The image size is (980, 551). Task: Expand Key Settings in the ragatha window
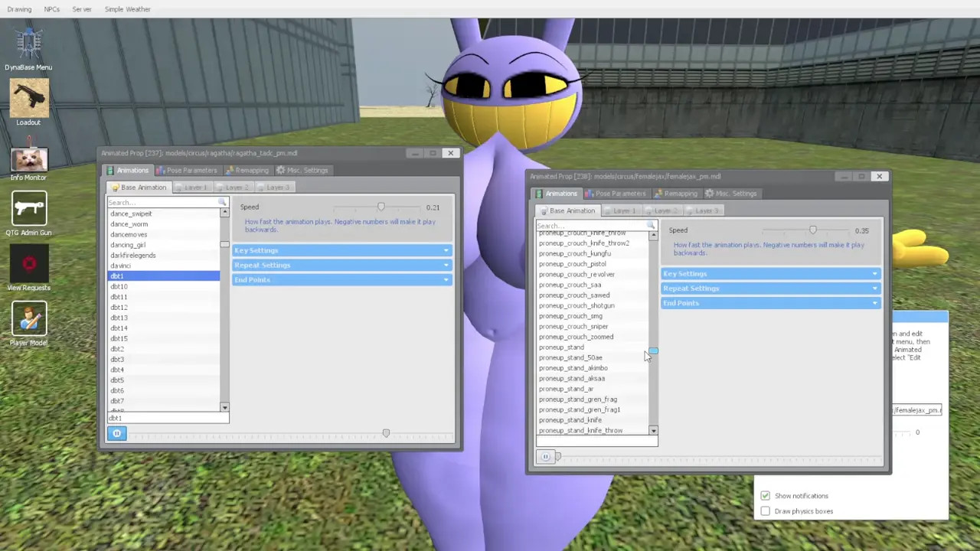(341, 250)
